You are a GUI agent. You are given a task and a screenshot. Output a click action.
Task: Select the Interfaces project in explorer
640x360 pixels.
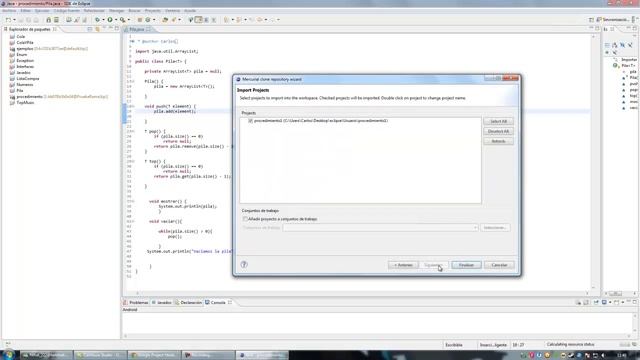point(25,67)
